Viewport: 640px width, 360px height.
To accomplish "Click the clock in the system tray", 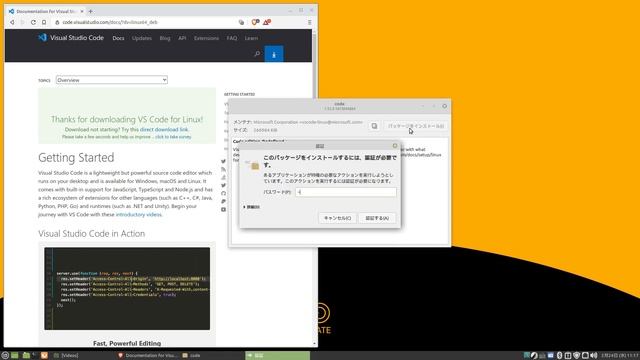I will click(620, 356).
